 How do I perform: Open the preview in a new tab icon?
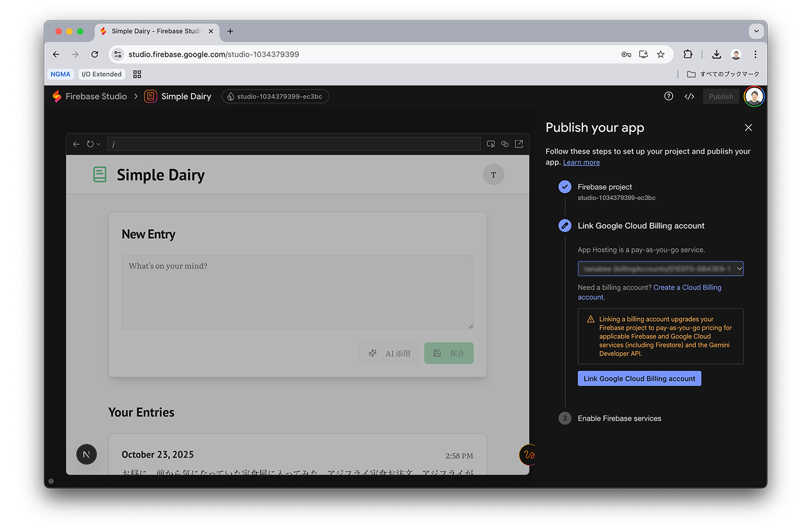pyautogui.click(x=519, y=143)
